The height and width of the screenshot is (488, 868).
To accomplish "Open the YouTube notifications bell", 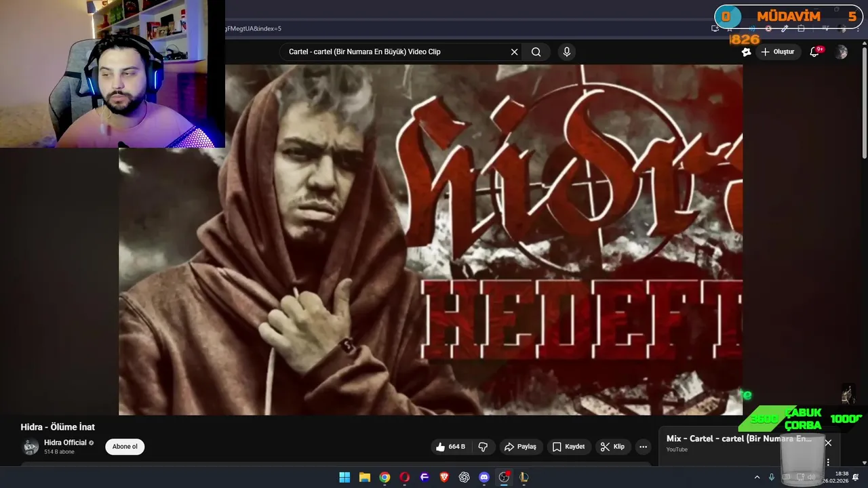I will [x=816, y=52].
